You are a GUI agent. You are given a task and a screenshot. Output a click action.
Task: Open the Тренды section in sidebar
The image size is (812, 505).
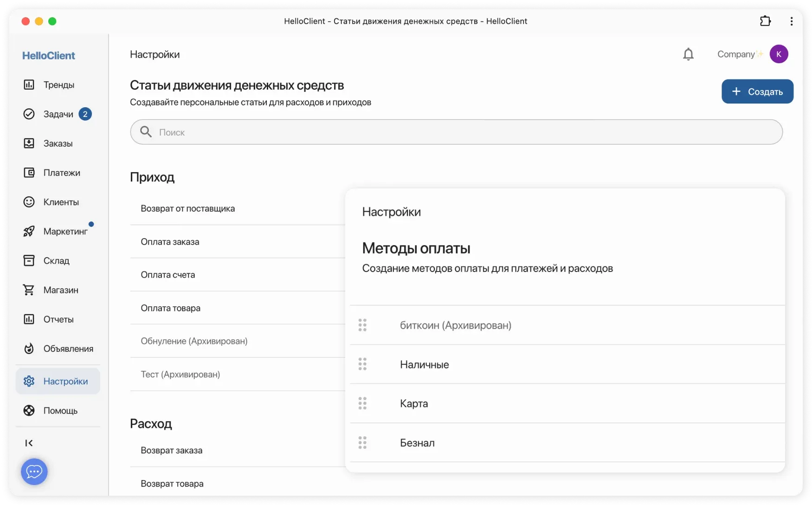click(x=58, y=84)
